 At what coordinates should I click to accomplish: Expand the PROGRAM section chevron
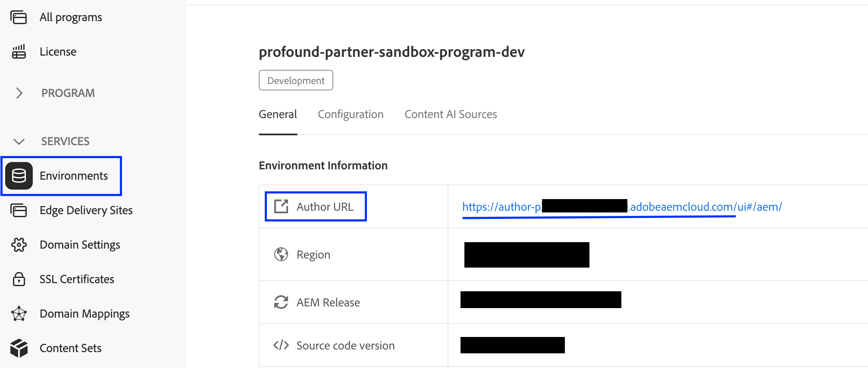(19, 93)
